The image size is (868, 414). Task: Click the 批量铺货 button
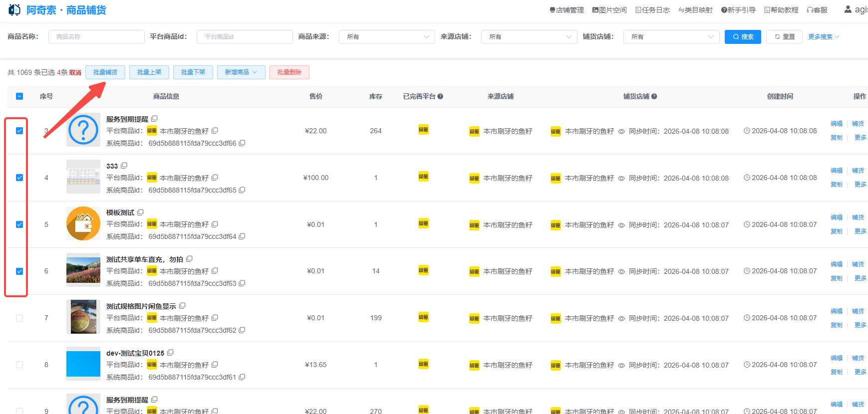(105, 72)
